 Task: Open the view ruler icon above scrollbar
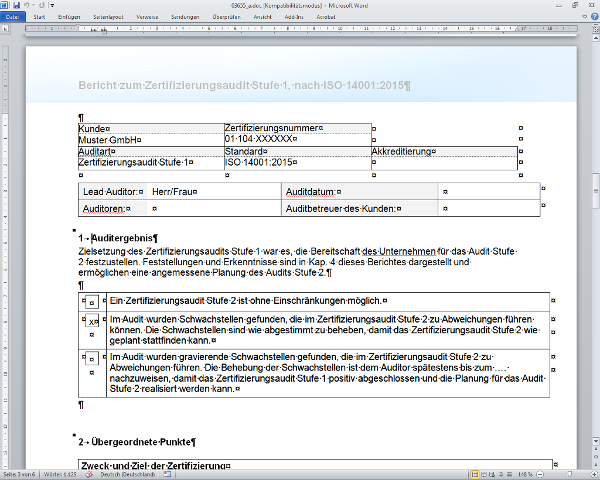pyautogui.click(x=594, y=29)
